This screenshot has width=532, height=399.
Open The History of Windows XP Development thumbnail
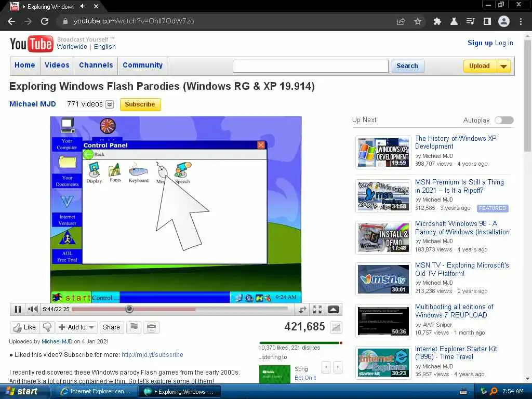tap(383, 153)
